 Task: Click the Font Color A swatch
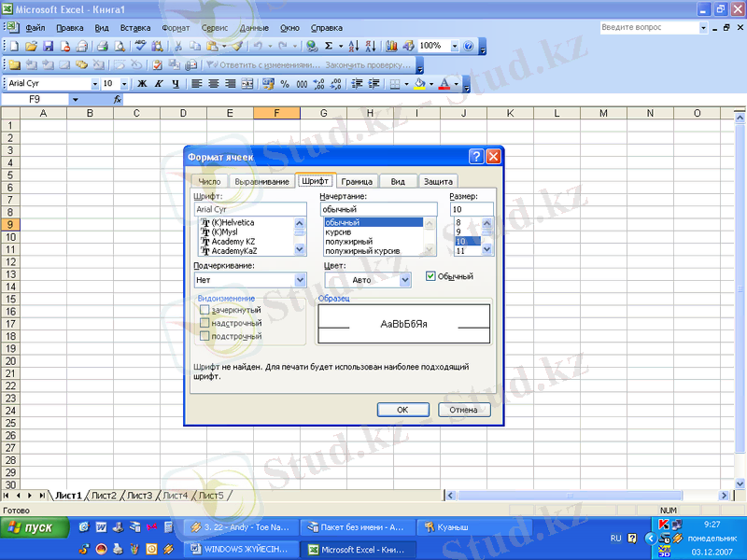(444, 84)
